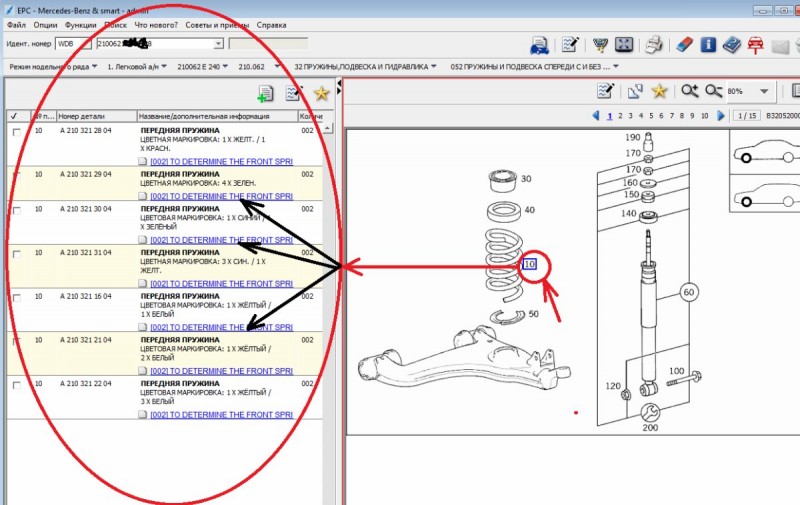
Task: Open the blue info icon
Action: click(x=708, y=45)
